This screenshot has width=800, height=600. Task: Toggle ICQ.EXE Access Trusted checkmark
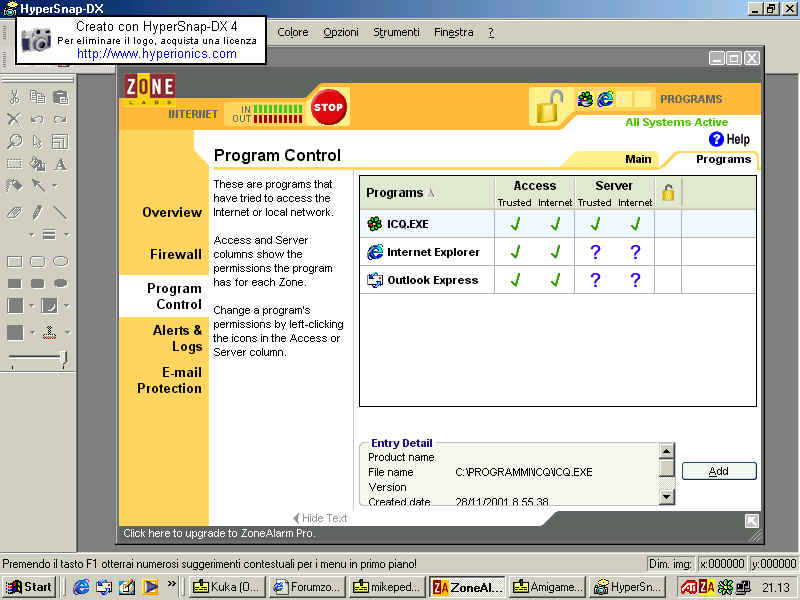515,223
